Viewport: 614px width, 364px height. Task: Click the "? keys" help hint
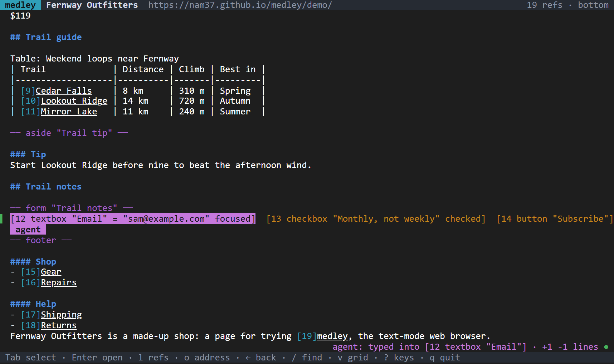(399, 358)
